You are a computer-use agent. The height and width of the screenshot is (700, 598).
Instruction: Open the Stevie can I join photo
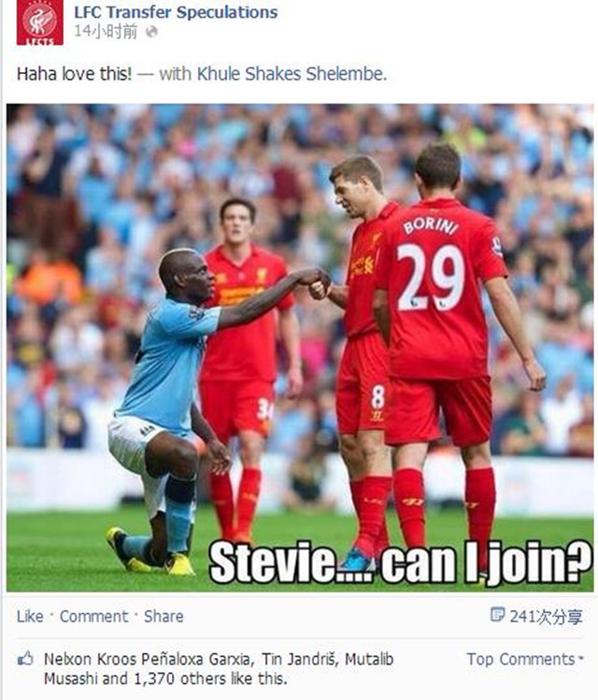[300, 348]
